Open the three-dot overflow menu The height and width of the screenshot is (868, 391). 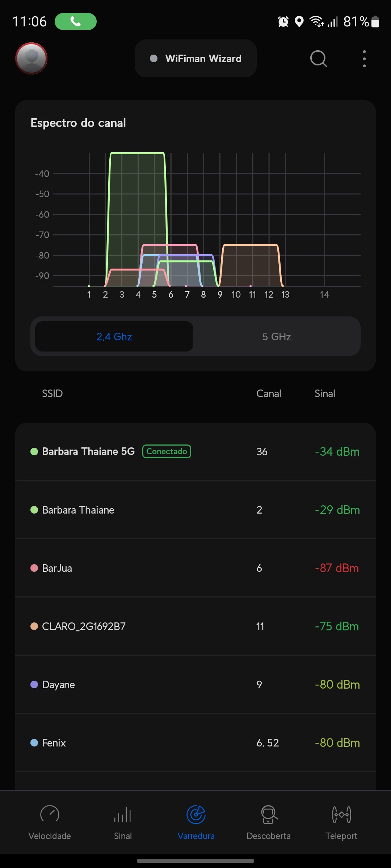pyautogui.click(x=364, y=59)
